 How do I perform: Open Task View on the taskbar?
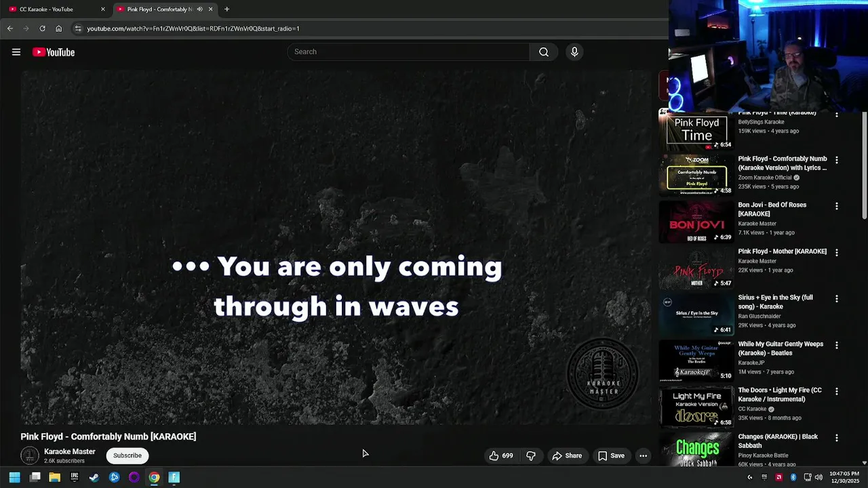point(35,477)
